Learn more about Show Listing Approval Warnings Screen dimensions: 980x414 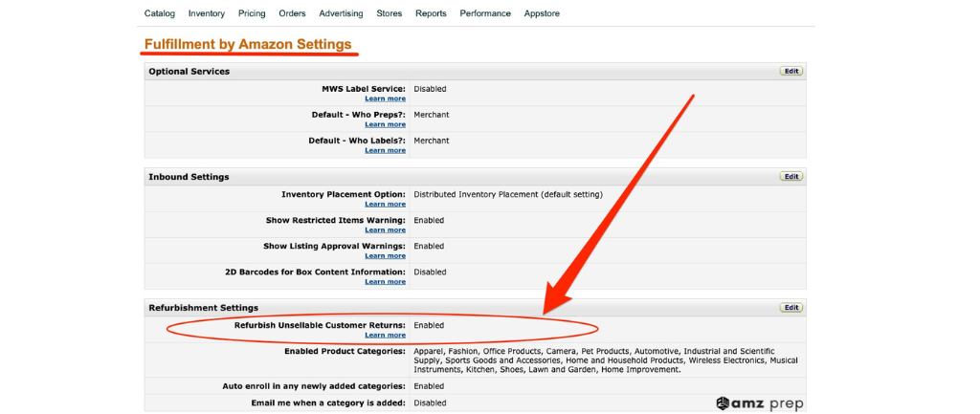point(385,255)
